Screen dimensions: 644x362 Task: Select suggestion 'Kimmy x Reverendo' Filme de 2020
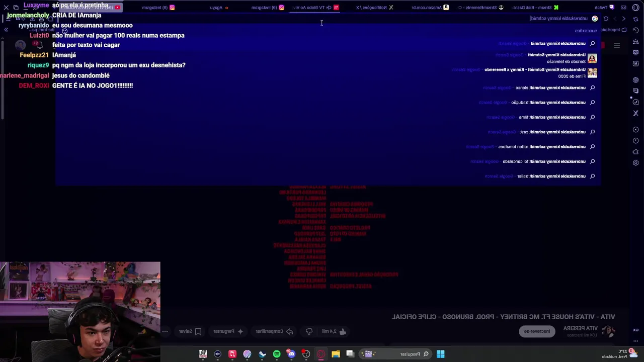pyautogui.click(x=328, y=73)
